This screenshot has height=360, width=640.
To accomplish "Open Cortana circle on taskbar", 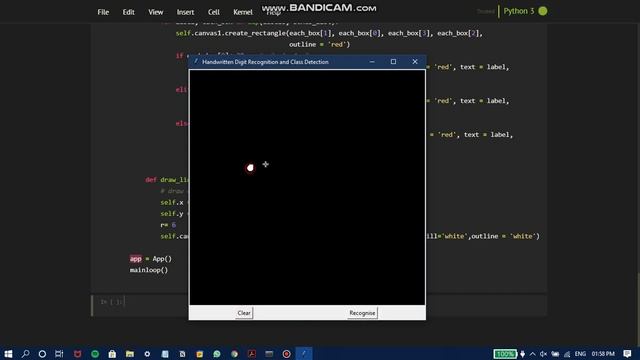I will 42,354.
